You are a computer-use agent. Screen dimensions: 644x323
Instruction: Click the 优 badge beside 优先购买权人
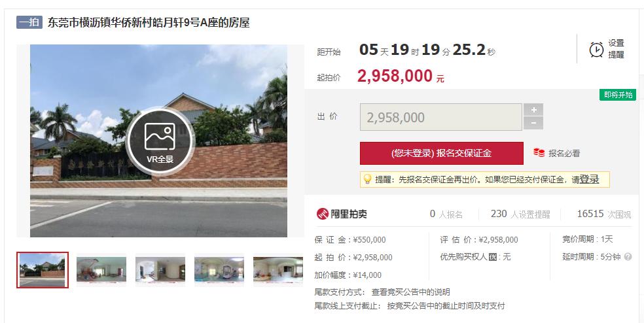pos(493,258)
